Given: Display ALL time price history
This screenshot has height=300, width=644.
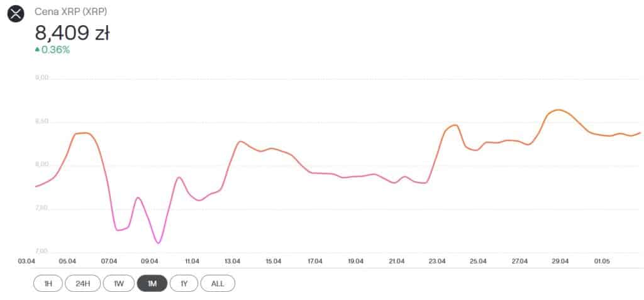Looking at the screenshot, I should coord(218,284).
